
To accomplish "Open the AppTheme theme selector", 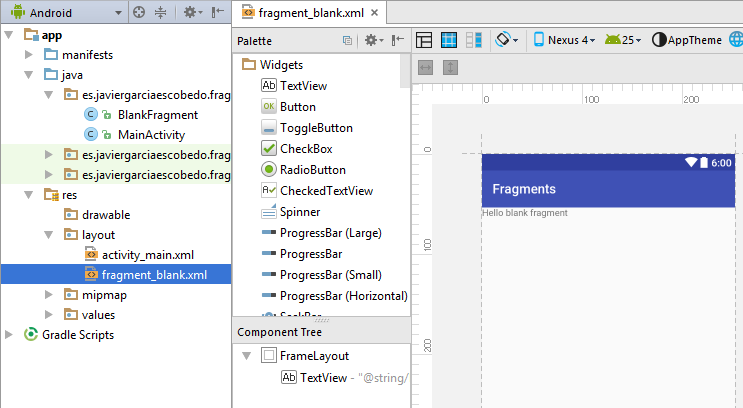I will (687, 40).
